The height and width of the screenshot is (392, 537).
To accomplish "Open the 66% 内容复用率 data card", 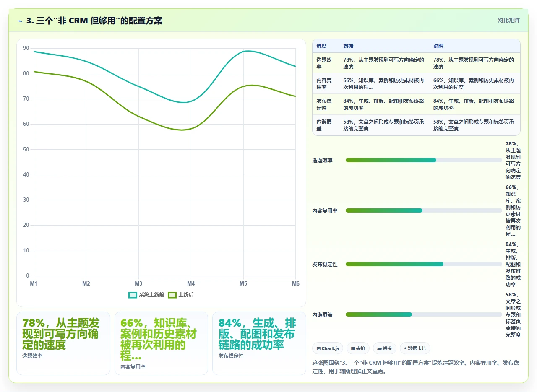I will (161, 343).
